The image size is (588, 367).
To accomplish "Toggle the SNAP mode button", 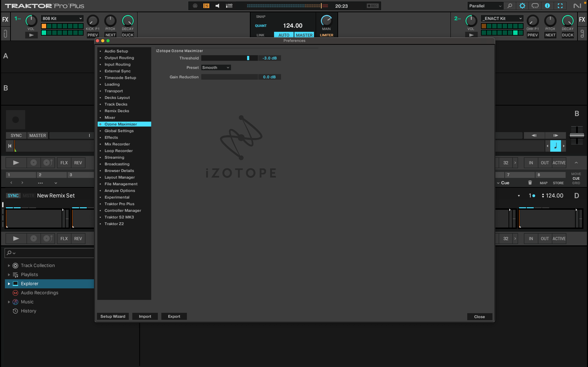I will (260, 16).
